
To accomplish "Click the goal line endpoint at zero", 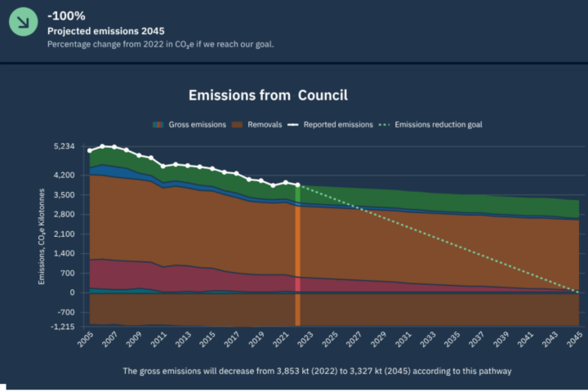I will point(577,292).
